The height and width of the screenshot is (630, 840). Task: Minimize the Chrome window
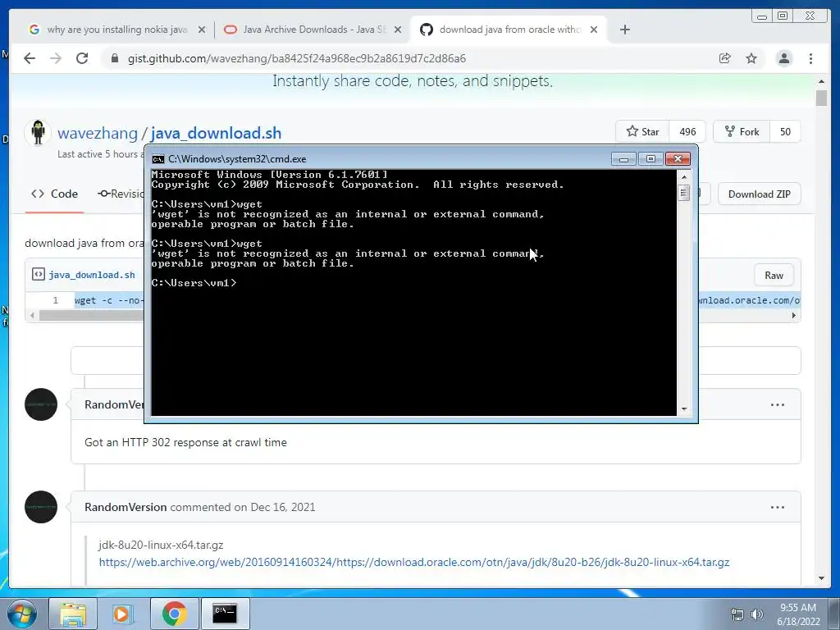761,16
